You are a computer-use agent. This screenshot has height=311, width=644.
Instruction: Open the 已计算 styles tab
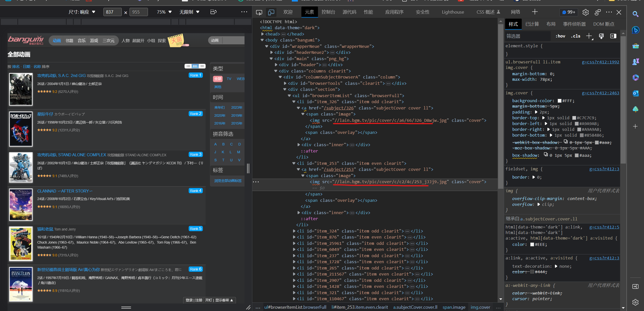coord(532,24)
